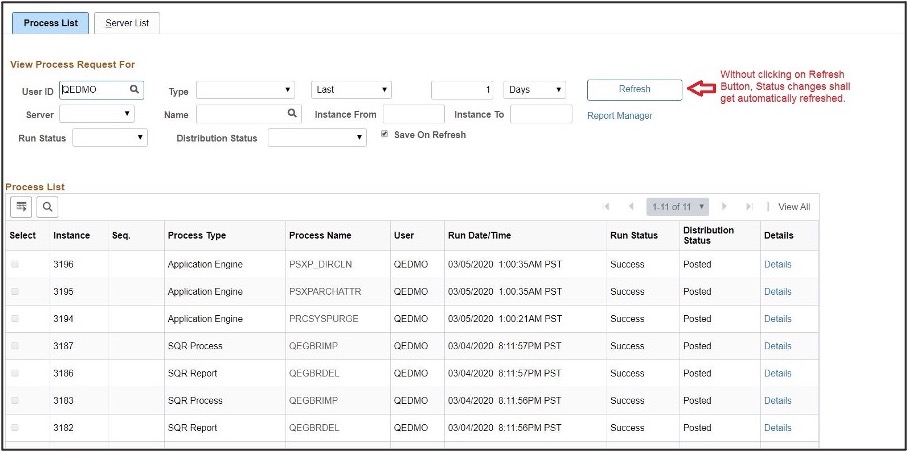Click the Process Name column header

tap(320, 236)
